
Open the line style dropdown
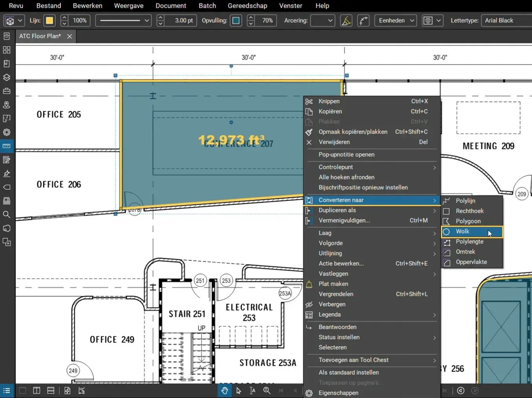coord(124,20)
